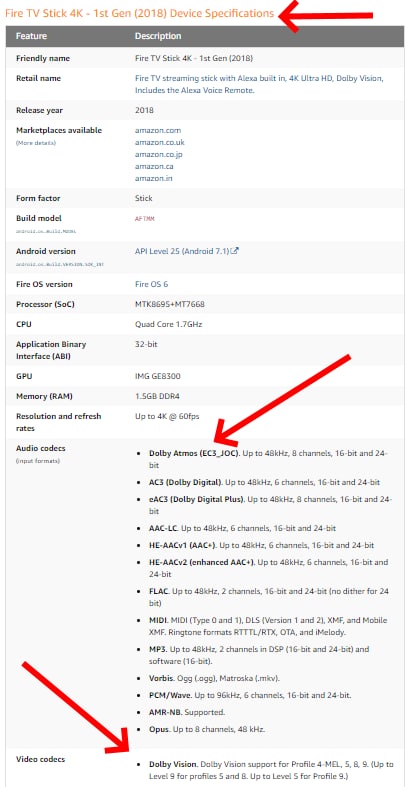The image size is (408, 787).
Task: Click the AMR-NB codec entry
Action: [x=187, y=712]
